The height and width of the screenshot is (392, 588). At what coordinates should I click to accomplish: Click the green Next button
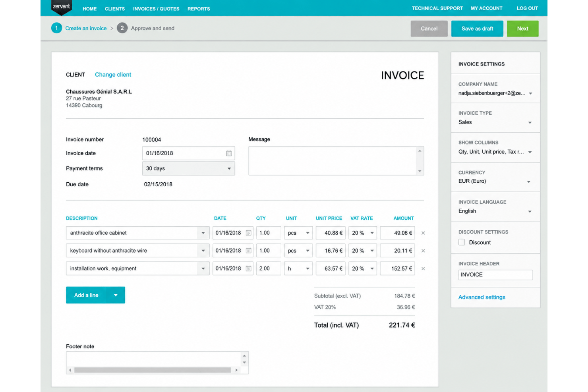point(522,29)
